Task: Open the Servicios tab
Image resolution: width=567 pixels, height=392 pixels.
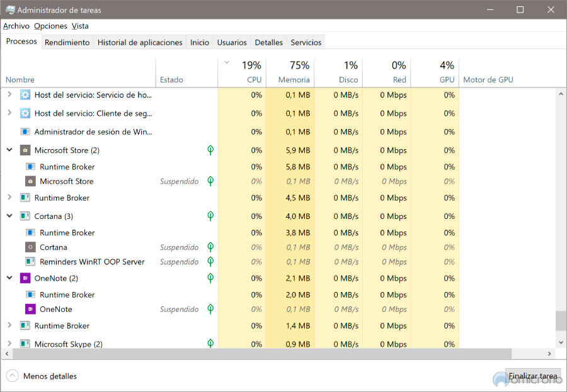Action: 306,42
